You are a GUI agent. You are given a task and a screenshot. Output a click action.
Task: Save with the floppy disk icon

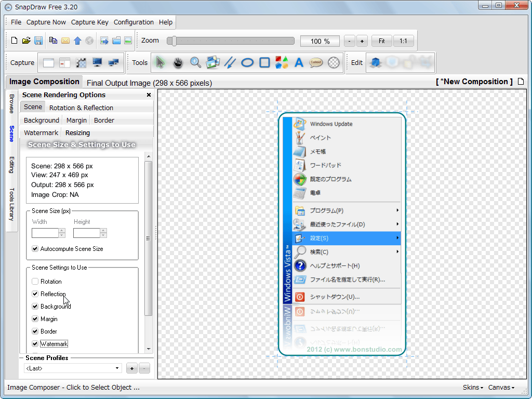(38, 41)
